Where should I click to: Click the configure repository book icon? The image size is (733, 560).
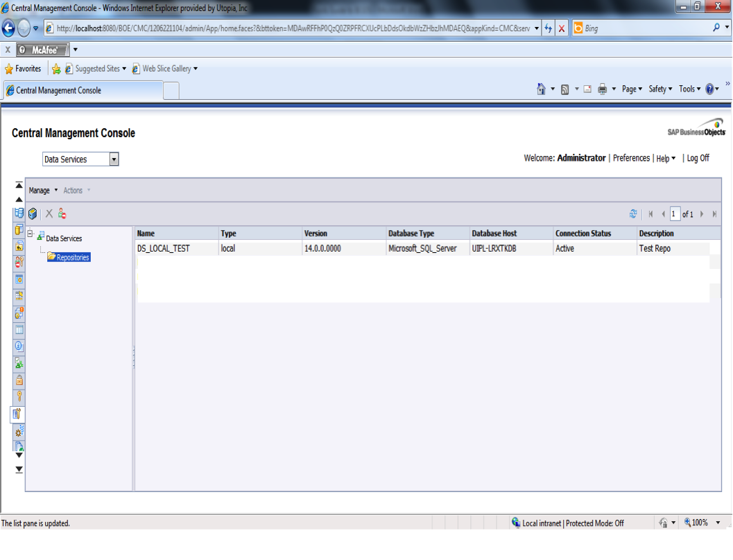33,214
